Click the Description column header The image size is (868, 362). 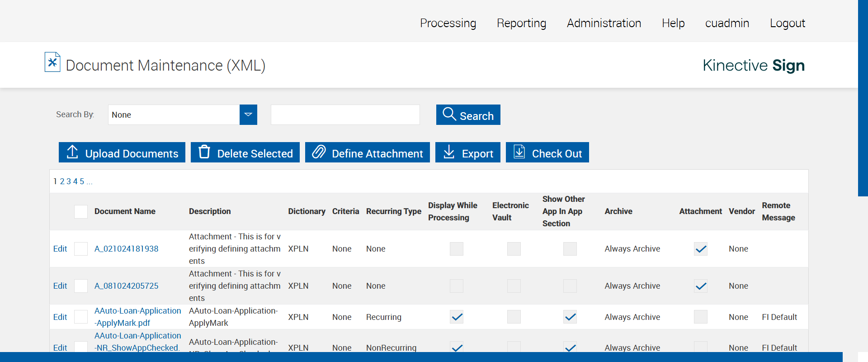coord(210,211)
